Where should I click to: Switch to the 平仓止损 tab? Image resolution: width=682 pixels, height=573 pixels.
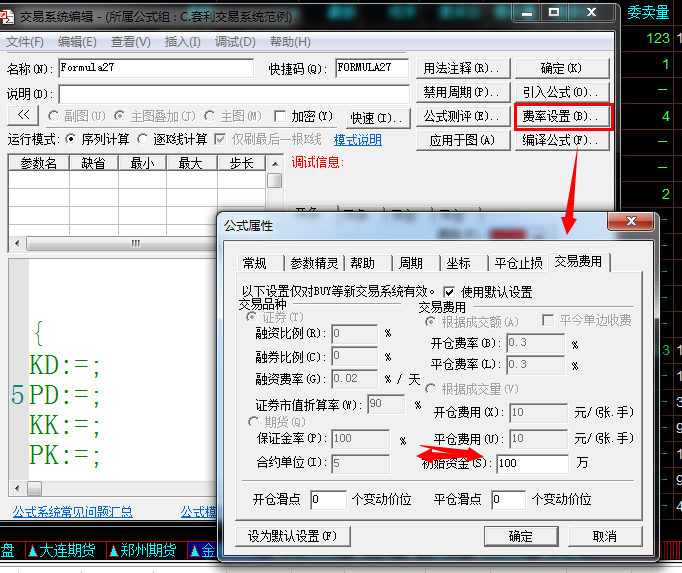coord(518,263)
